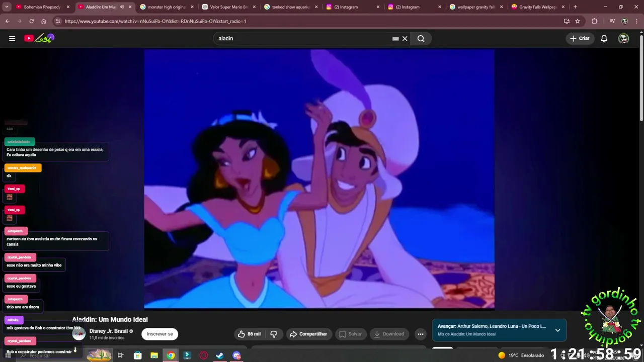The width and height of the screenshot is (644, 362).
Task: Go forward in browser history
Action: coord(19,21)
